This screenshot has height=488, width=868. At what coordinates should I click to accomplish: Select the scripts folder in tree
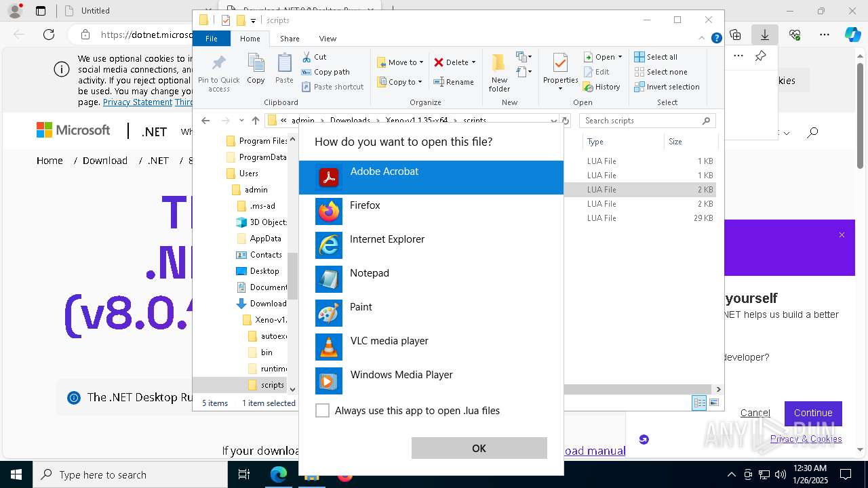[266, 385]
